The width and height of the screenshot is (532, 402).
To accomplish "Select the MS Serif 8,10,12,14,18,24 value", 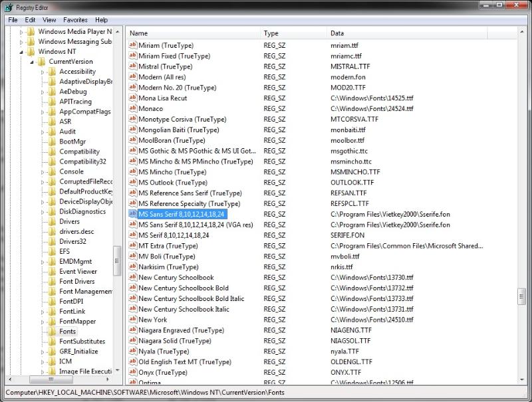I will [174, 235].
